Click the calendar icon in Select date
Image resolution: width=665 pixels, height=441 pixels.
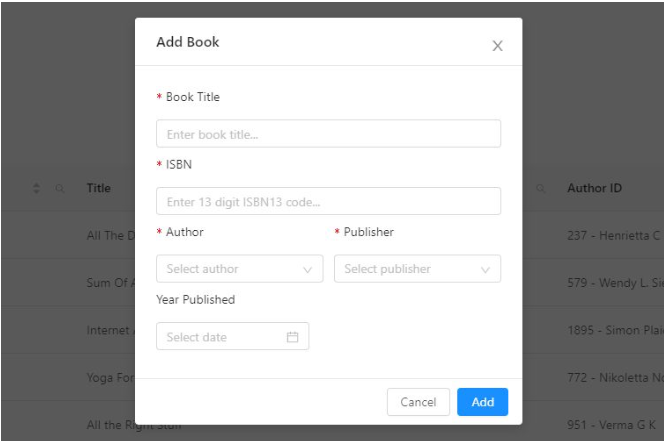click(x=292, y=337)
